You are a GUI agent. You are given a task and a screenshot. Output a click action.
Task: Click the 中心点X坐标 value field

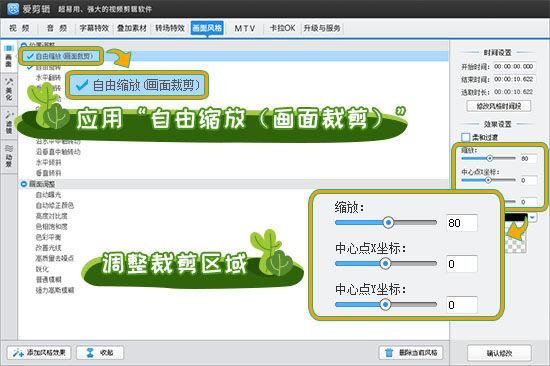click(x=528, y=180)
